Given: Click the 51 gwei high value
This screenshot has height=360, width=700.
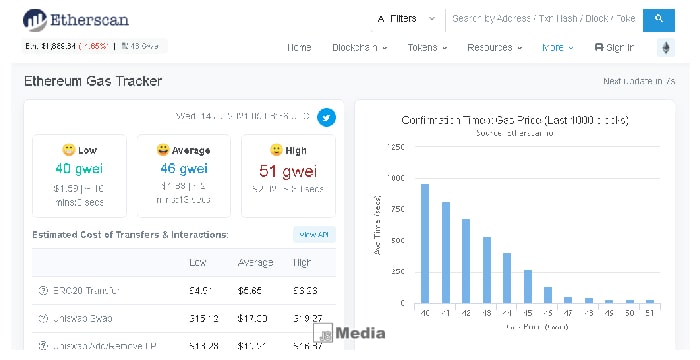Looking at the screenshot, I should click(x=288, y=171).
